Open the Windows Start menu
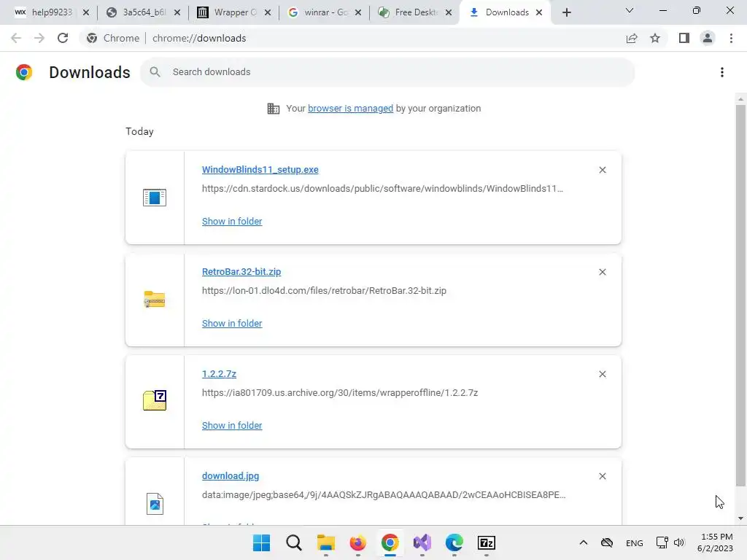 pyautogui.click(x=262, y=542)
